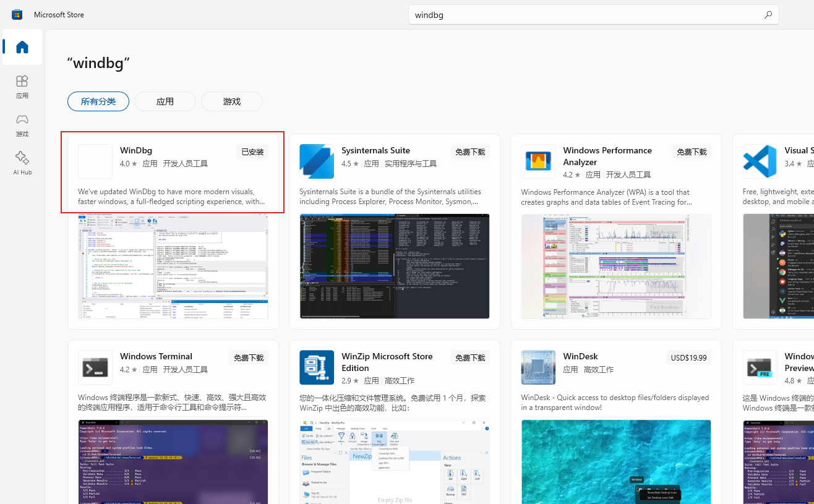Click the Windows Performance Analyzer icon
Screen dimensions: 814x504
(538, 161)
